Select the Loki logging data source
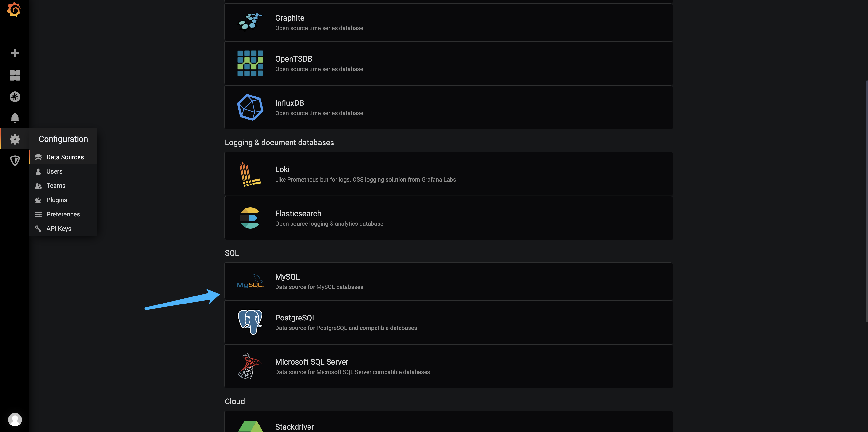Image resolution: width=868 pixels, height=432 pixels. pos(448,174)
